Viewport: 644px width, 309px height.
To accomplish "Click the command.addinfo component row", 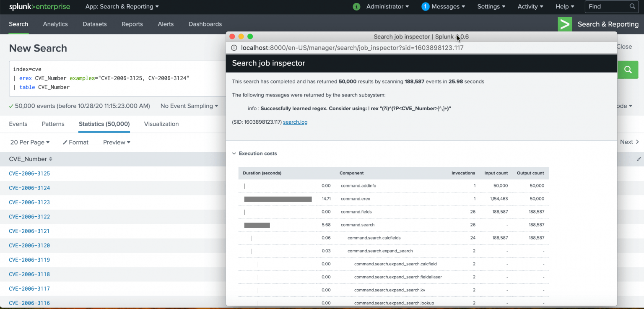I will tap(394, 186).
